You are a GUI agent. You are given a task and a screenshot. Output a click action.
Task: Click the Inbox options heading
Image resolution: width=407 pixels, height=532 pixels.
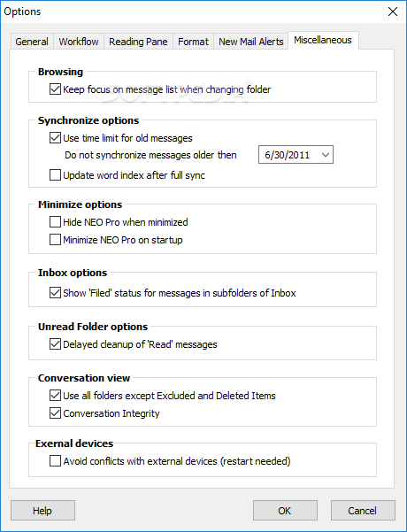pyautogui.click(x=73, y=273)
